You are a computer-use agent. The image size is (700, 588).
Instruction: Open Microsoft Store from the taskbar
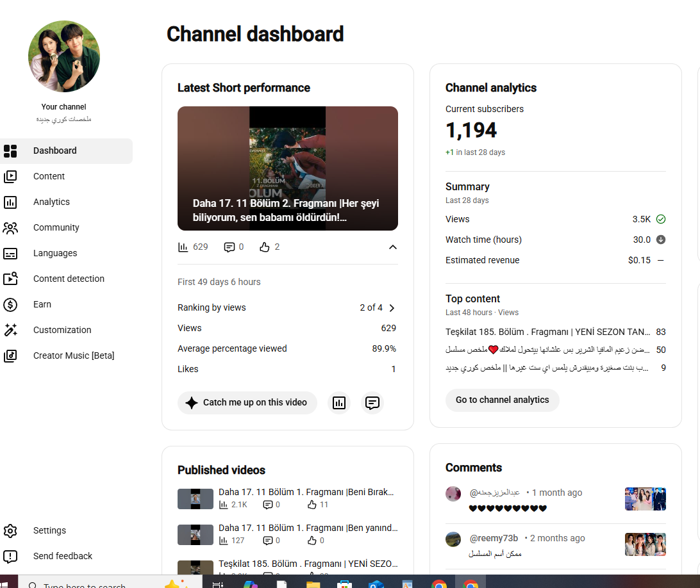pyautogui.click(x=344, y=584)
